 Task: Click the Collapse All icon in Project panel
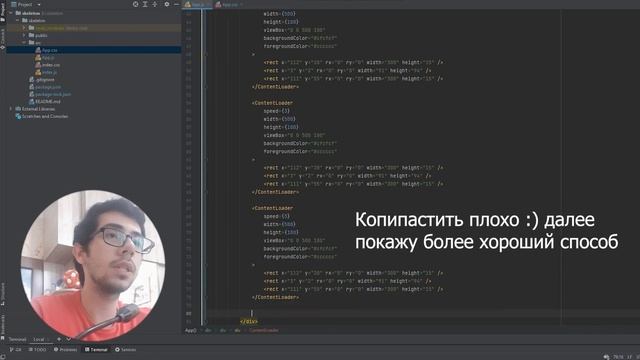click(x=155, y=4)
